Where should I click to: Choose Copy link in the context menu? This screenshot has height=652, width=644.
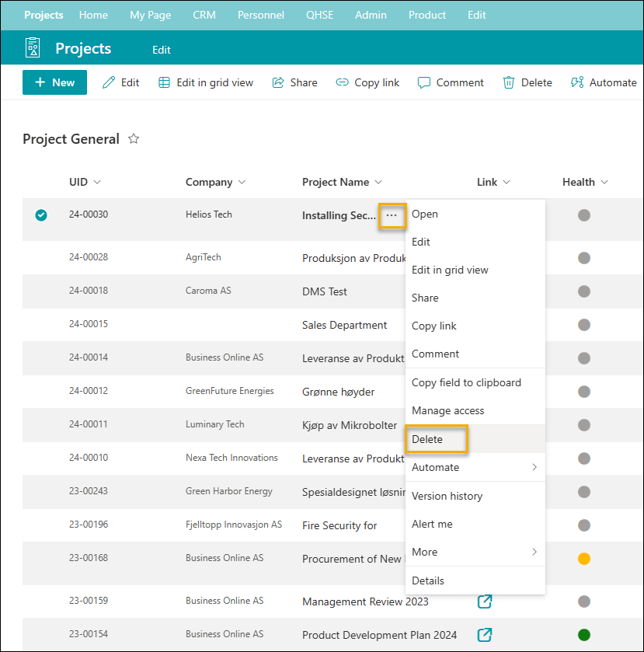point(475,326)
